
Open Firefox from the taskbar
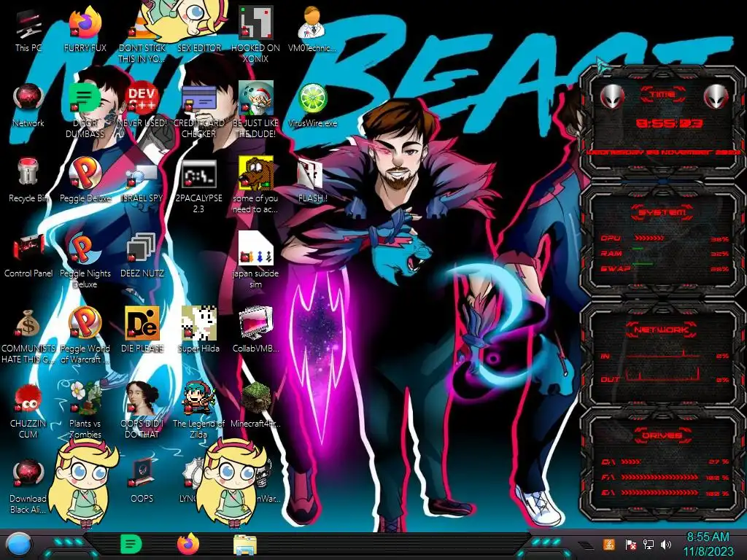coord(187,544)
